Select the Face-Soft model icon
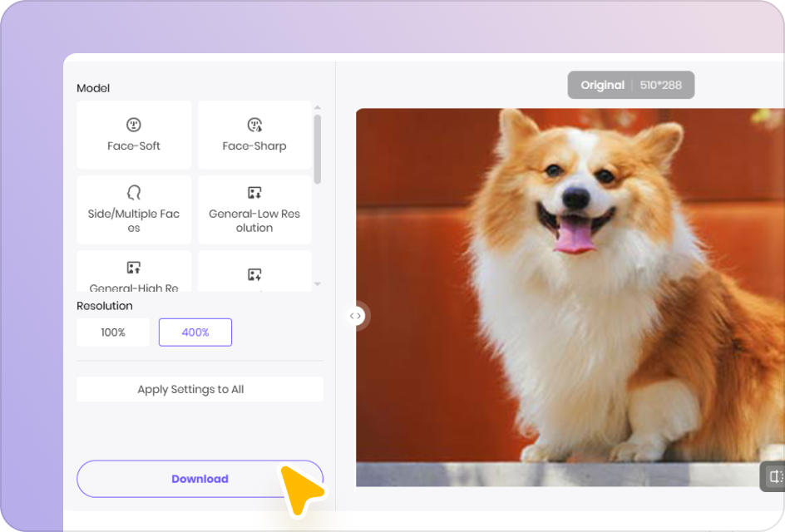Image resolution: width=785 pixels, height=532 pixels. pyautogui.click(x=133, y=125)
